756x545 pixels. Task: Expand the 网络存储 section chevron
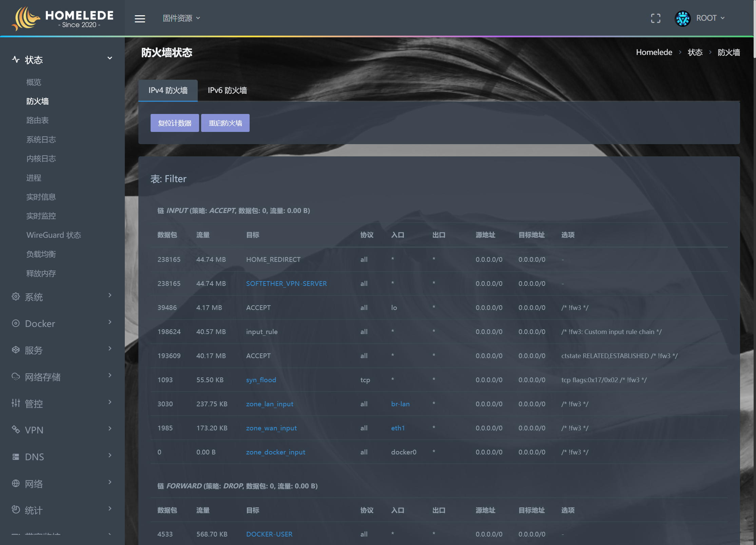[x=110, y=375]
